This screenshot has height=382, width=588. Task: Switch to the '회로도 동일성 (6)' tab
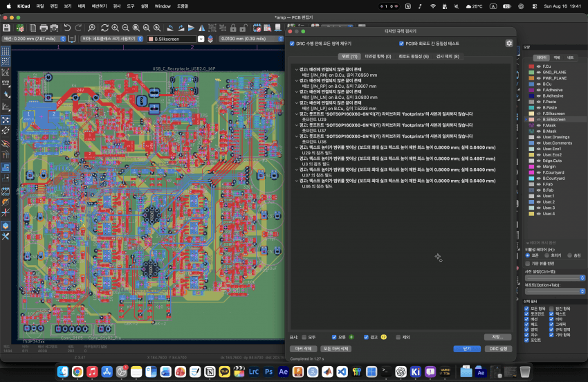tap(414, 57)
